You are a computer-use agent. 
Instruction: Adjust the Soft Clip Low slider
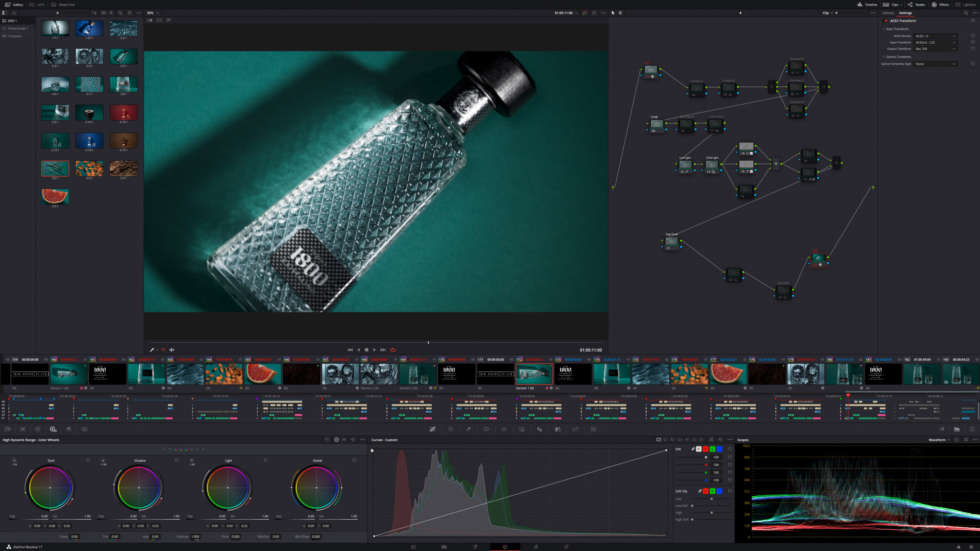pyautogui.click(x=712, y=499)
